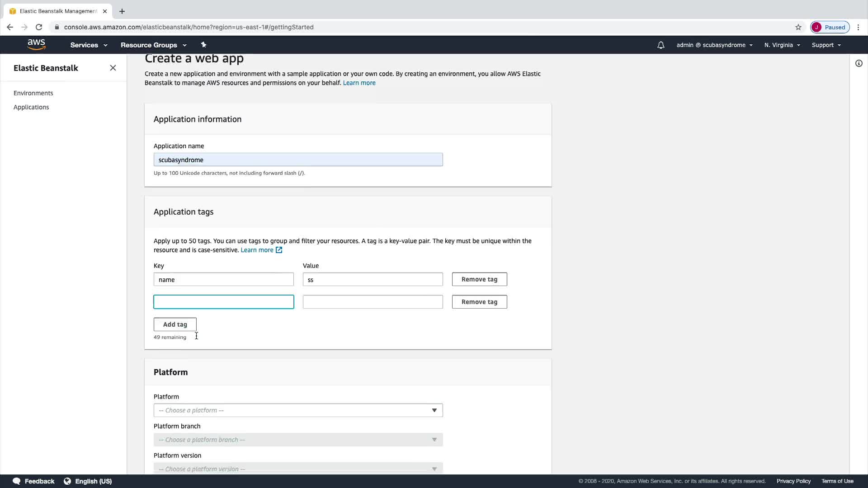The width and height of the screenshot is (868, 488).
Task: Bookmark this page with star icon
Action: 798,27
